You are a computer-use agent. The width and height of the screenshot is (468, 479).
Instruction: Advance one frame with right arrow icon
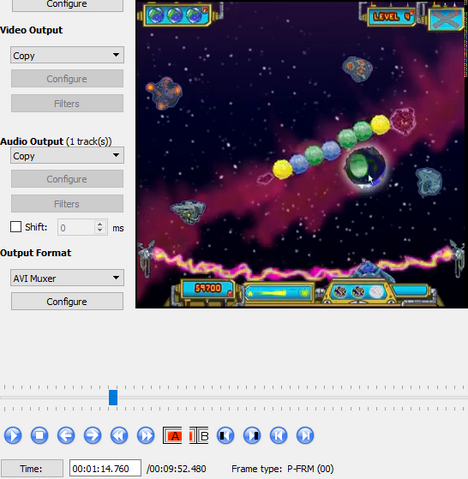pos(92,435)
